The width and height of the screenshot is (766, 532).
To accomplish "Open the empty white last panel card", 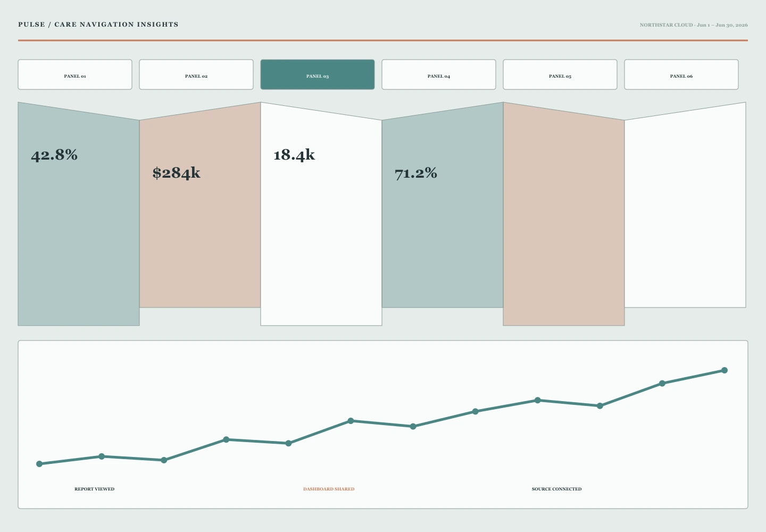I will click(x=685, y=205).
